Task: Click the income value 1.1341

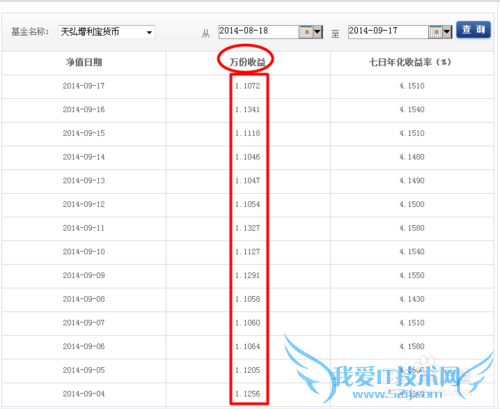Action: (247, 110)
